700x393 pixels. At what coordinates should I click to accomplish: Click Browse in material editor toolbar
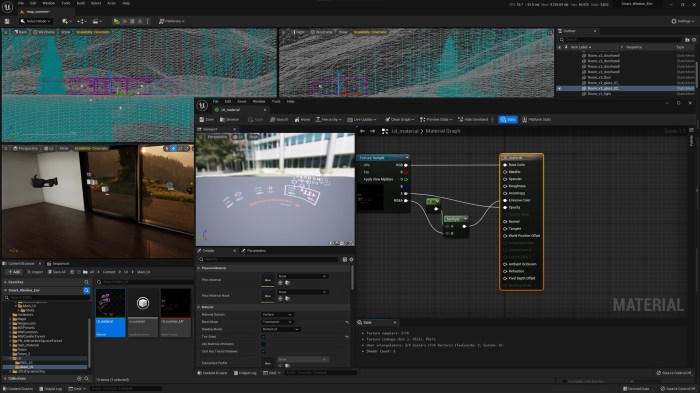[230, 120]
